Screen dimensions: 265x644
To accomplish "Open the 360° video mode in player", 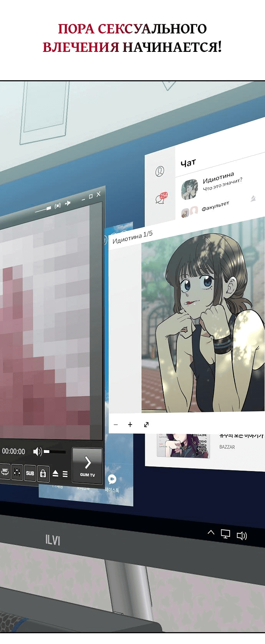I will click(x=5, y=471).
